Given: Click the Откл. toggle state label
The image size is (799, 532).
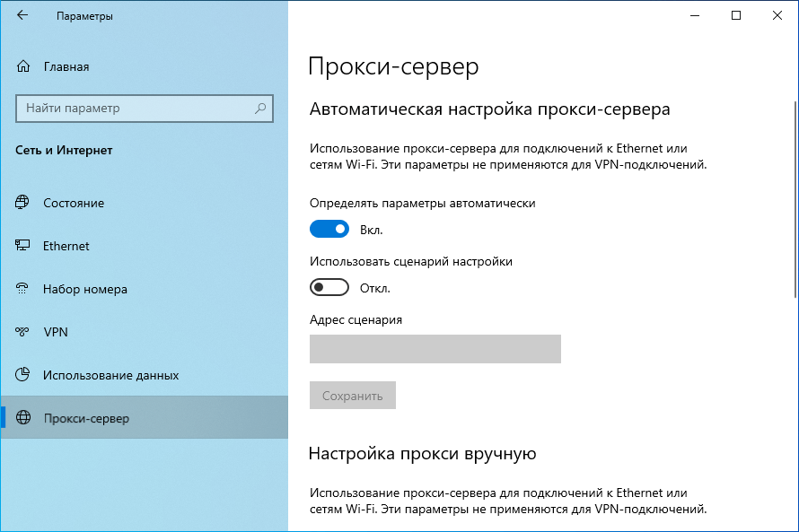Looking at the screenshot, I should point(375,288).
